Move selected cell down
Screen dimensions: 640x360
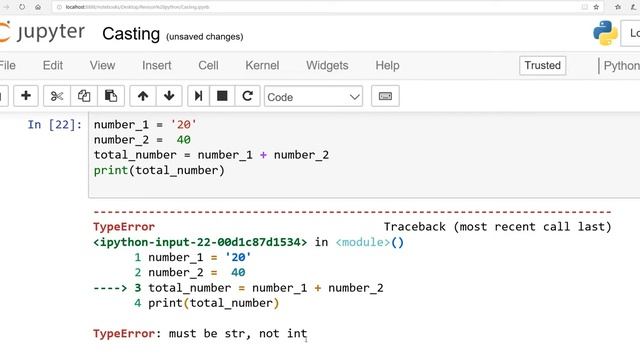pos(169,96)
